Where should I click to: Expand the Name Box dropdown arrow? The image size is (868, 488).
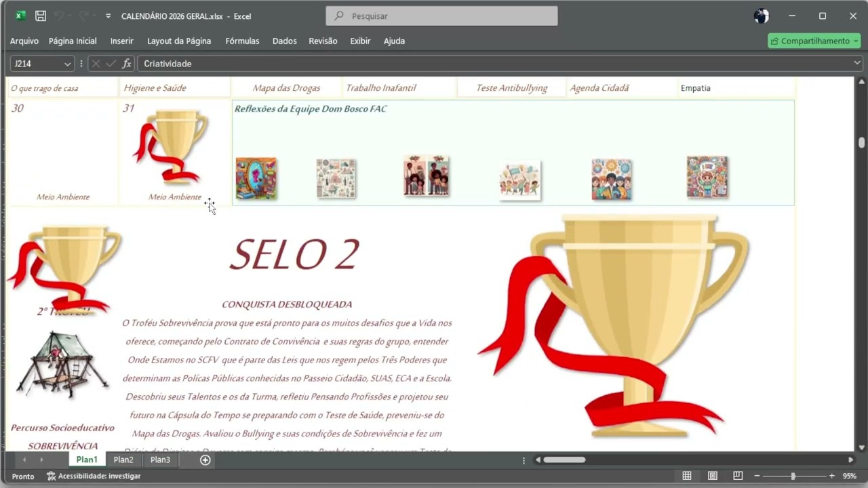(67, 64)
